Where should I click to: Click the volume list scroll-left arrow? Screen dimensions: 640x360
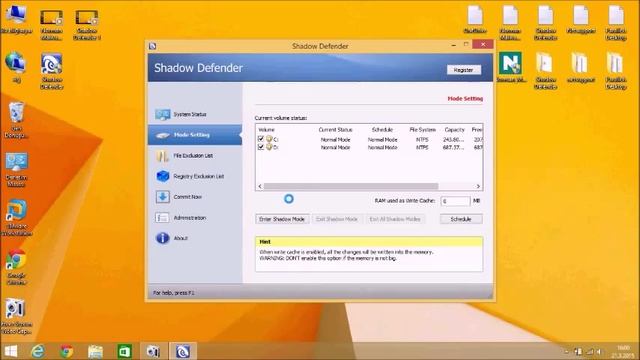(x=260, y=186)
